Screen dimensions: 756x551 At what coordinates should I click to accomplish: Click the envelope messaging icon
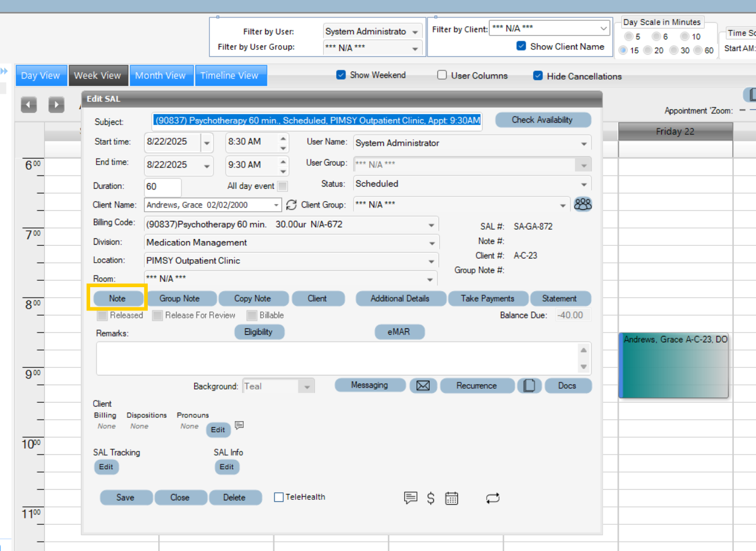(x=423, y=385)
